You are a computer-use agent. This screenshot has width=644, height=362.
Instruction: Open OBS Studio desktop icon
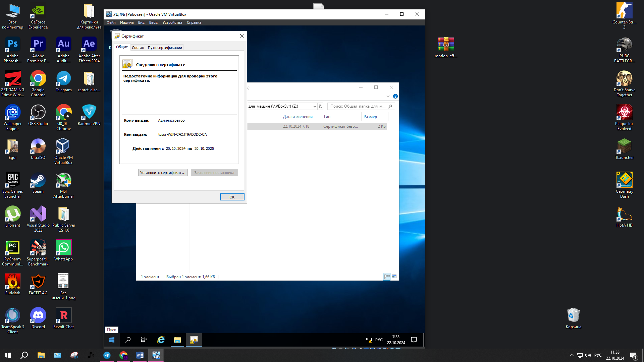pos(38,115)
